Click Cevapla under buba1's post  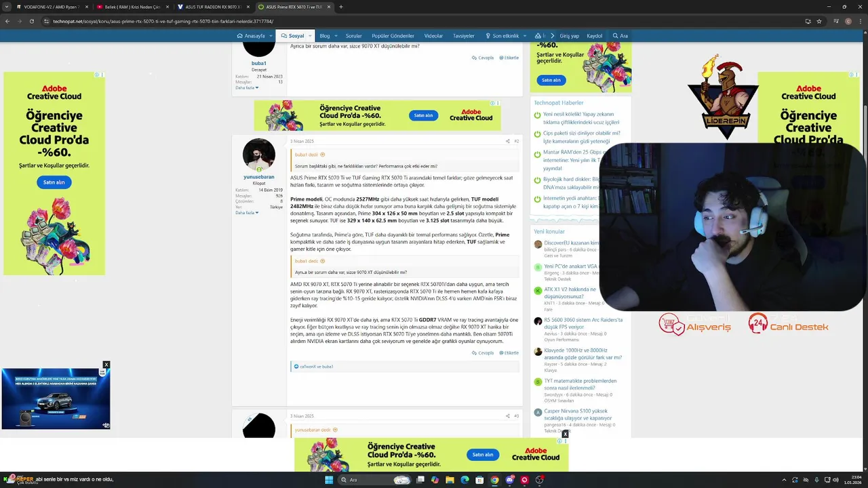pyautogui.click(x=483, y=58)
